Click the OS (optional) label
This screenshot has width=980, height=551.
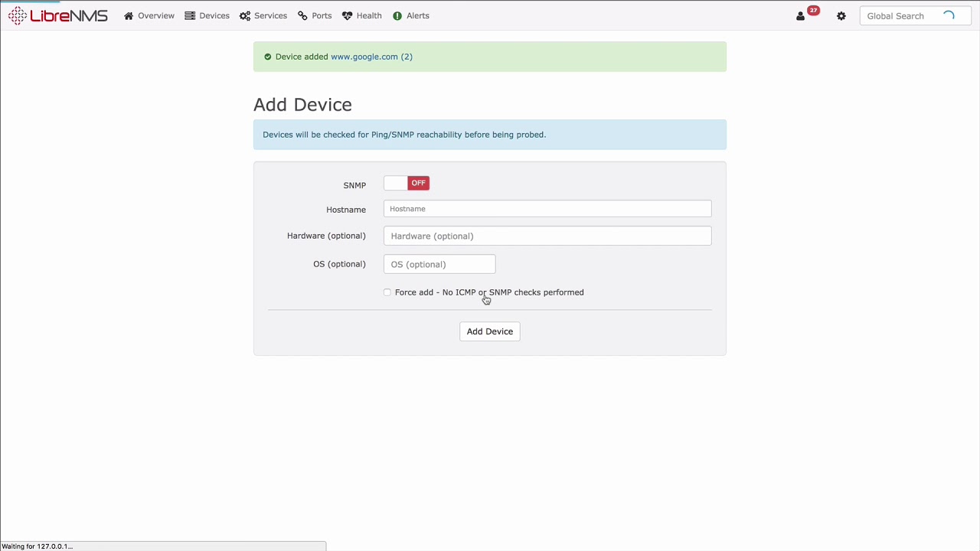tap(339, 264)
